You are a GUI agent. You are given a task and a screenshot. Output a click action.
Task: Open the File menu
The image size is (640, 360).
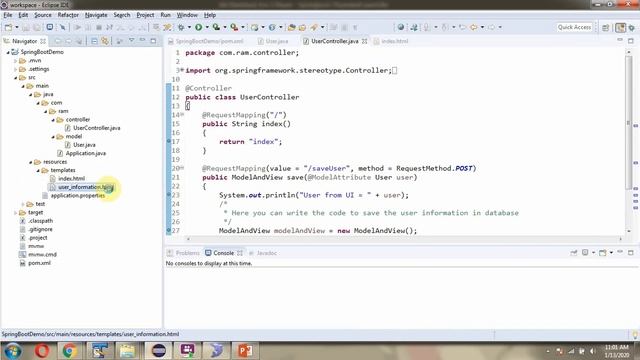point(8,15)
